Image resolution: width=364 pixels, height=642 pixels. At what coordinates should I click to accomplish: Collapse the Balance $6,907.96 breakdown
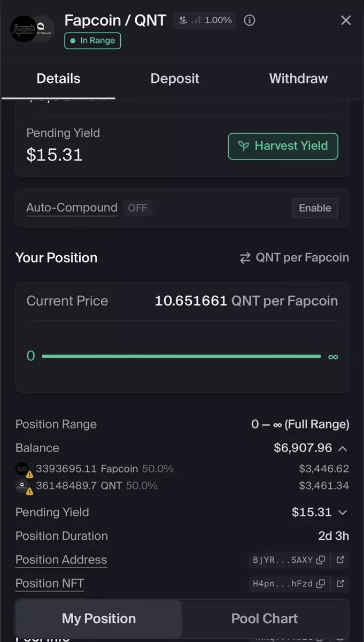(343, 448)
